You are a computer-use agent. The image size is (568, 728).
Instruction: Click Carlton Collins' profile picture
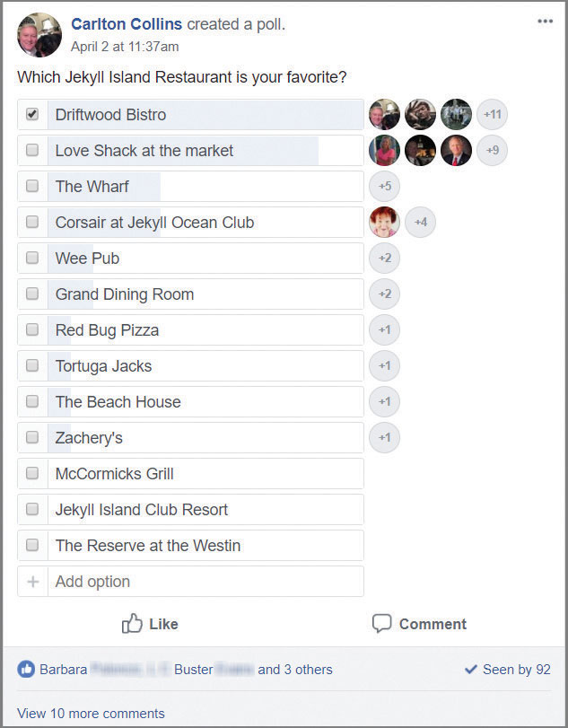[39, 35]
